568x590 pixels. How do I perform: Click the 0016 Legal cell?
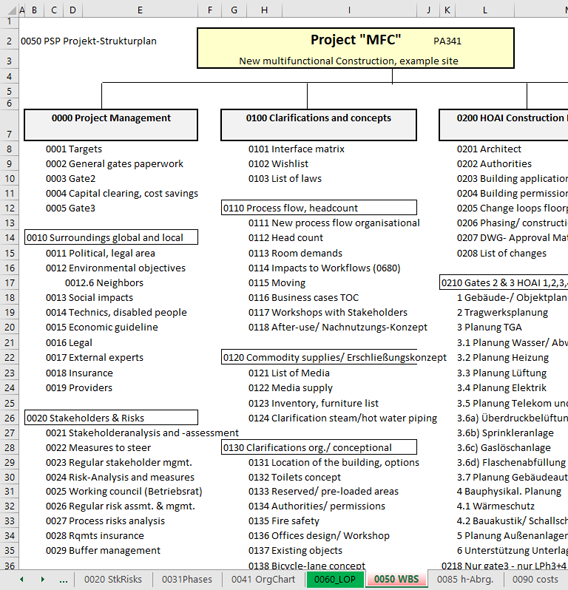click(x=69, y=343)
